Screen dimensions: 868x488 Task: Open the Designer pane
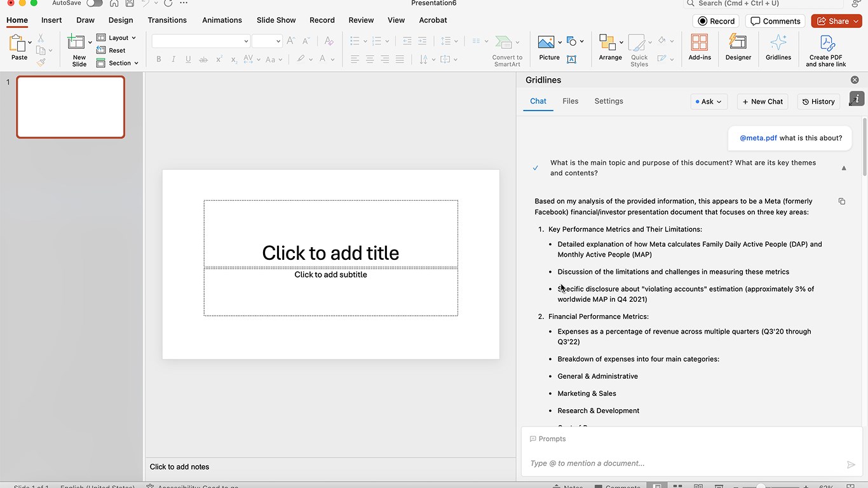point(738,48)
